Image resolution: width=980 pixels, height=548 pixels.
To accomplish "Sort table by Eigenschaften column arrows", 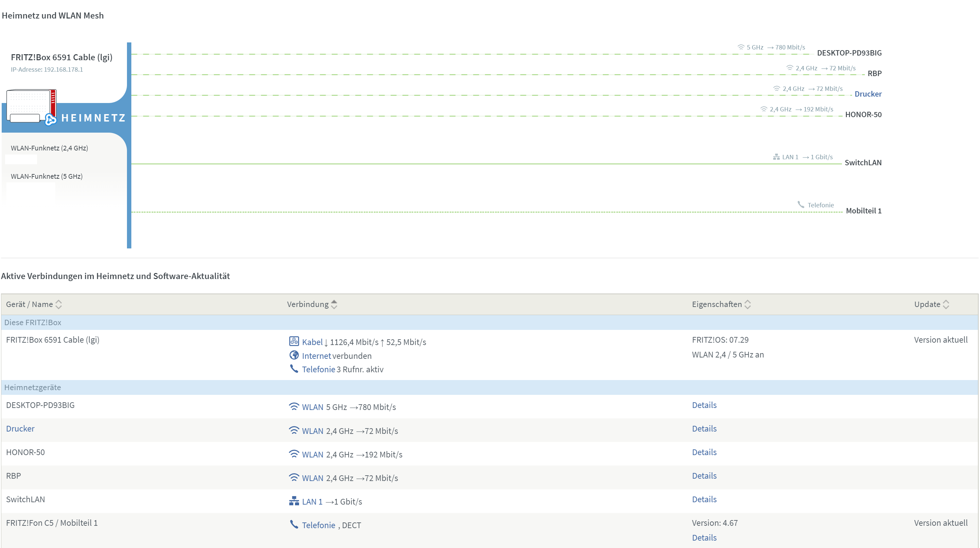I will pos(748,304).
